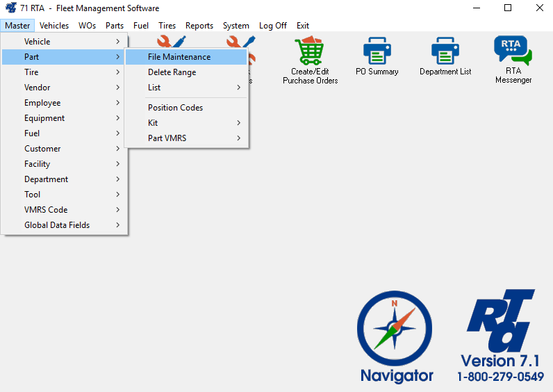Open the WOs menu
Screen dimensions: 553x392
[87, 26]
